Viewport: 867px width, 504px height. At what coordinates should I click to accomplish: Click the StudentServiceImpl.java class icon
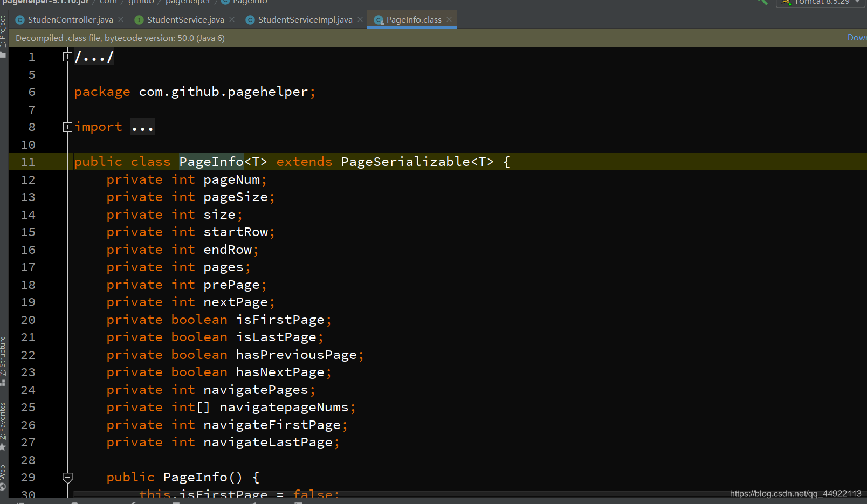[x=250, y=20]
